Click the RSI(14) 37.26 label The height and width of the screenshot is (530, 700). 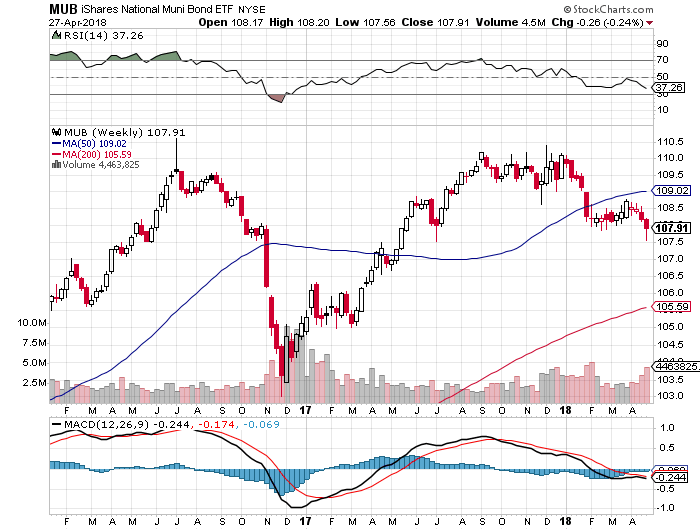point(104,36)
